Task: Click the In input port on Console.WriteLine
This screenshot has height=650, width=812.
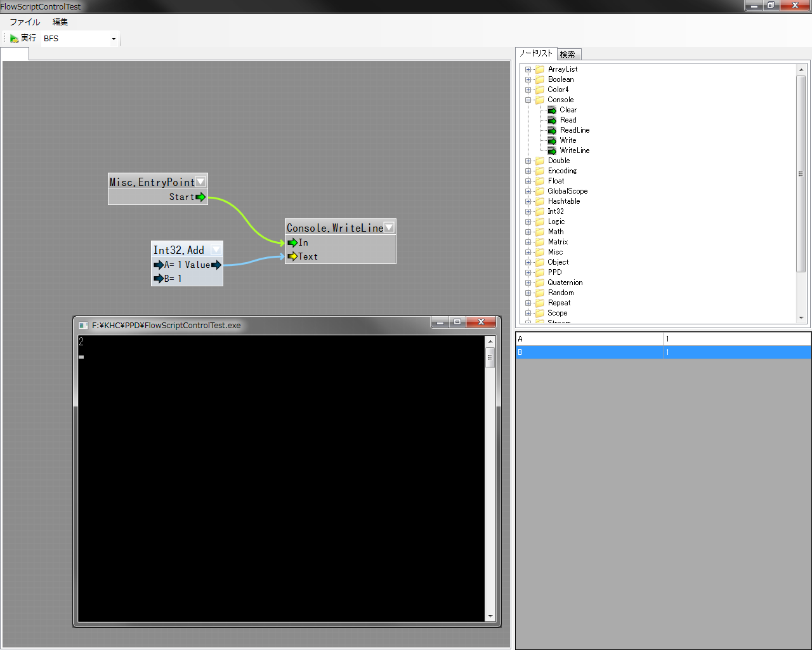Action: tap(292, 242)
